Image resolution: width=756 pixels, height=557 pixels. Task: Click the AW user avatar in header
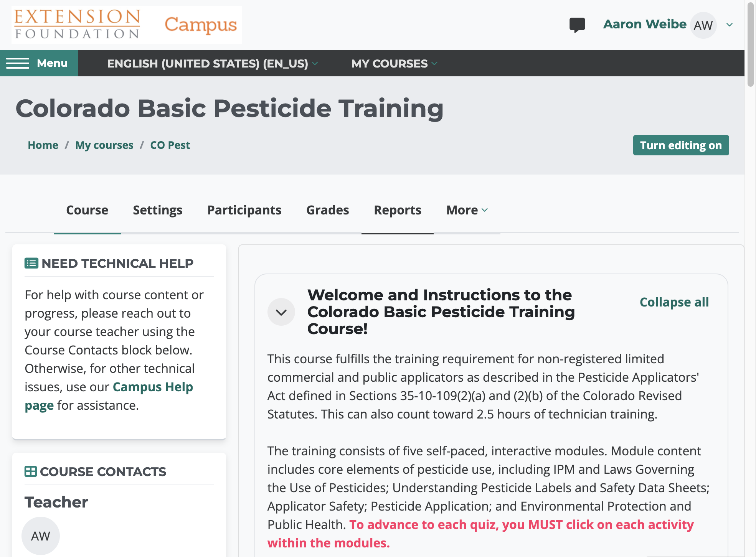pos(703,25)
